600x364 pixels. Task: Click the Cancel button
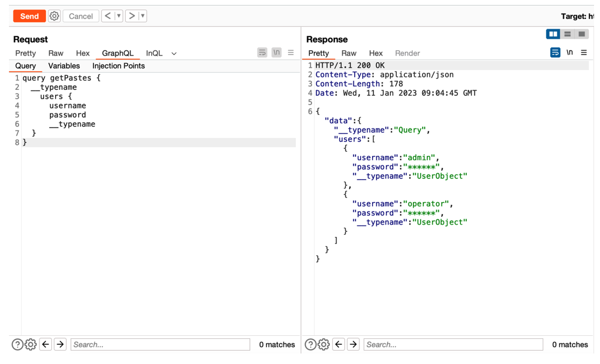click(80, 15)
